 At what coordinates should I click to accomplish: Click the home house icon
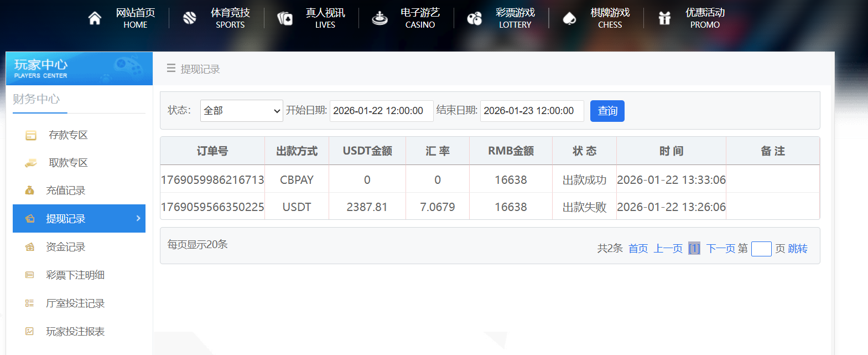[95, 18]
